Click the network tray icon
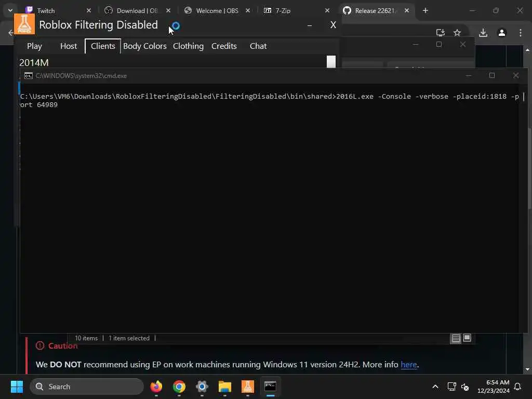 point(451,387)
